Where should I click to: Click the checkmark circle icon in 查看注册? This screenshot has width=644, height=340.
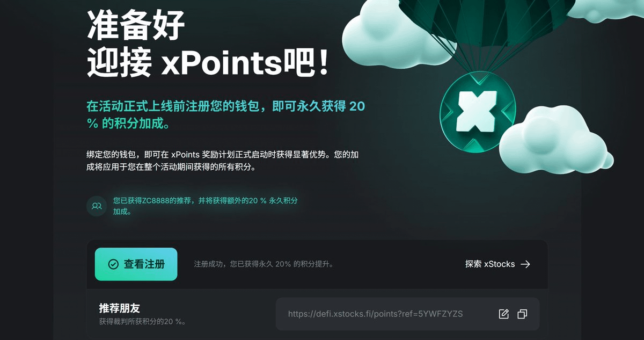click(113, 264)
